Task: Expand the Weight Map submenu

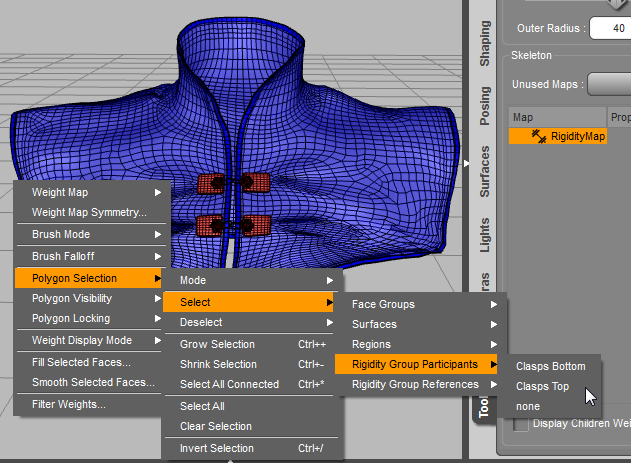Action: pos(92,192)
